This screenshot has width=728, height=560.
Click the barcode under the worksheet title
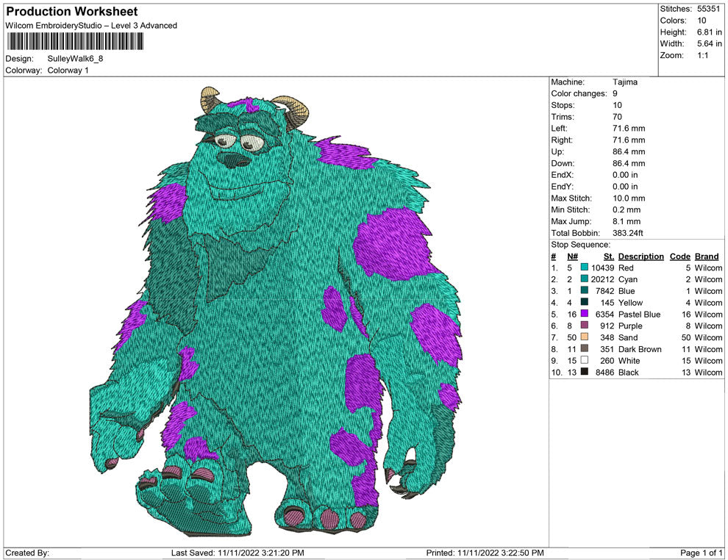tap(75, 42)
